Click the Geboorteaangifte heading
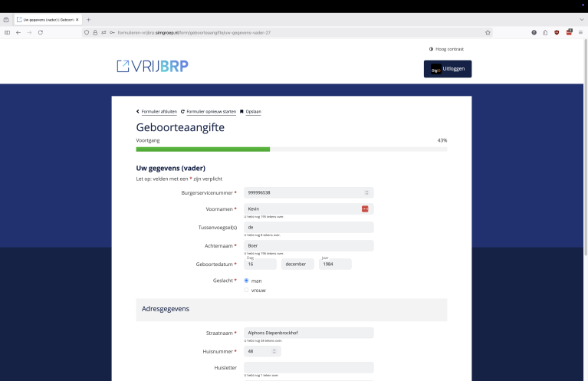 [180, 127]
